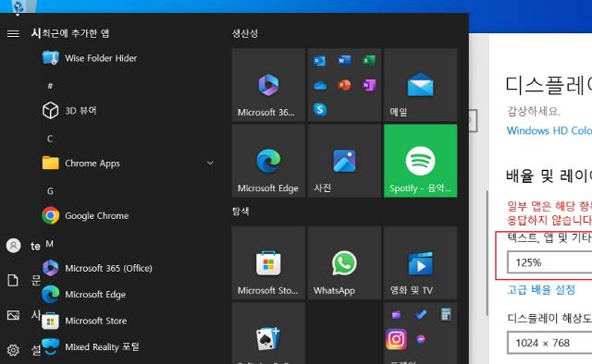The width and height of the screenshot is (592, 364).
Task: Open the 메일 tile
Action: (x=420, y=85)
